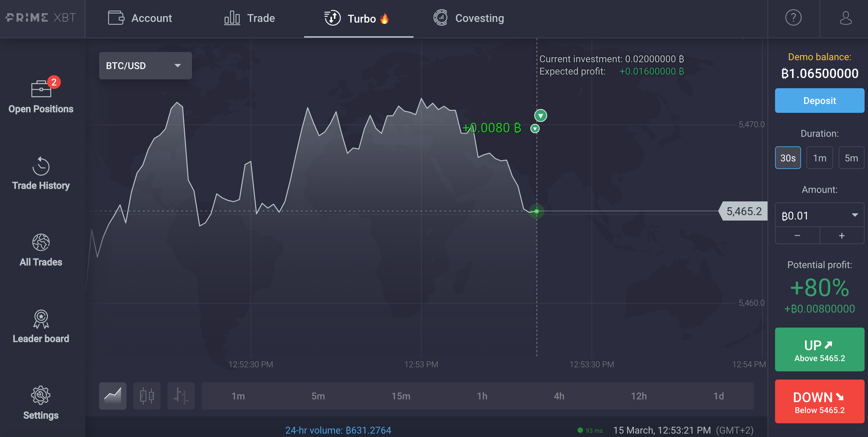Switch to candlestick chart view
This screenshot has width=868, height=437.
tap(147, 396)
